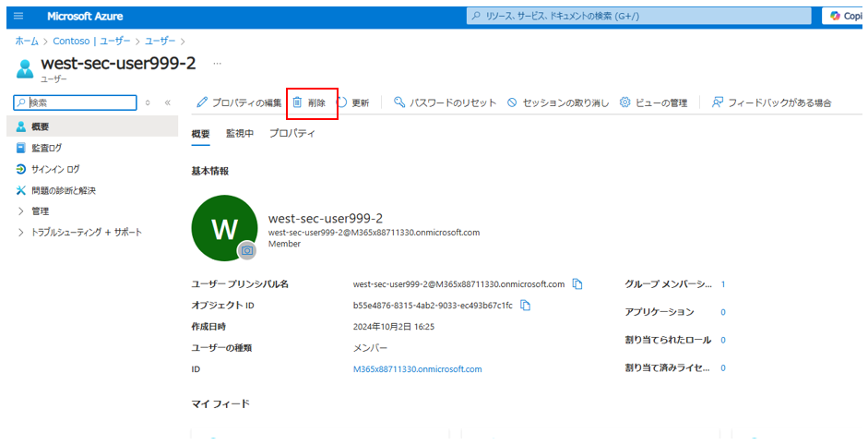Open Contoso | ユーザー breadcrumb

(x=92, y=41)
